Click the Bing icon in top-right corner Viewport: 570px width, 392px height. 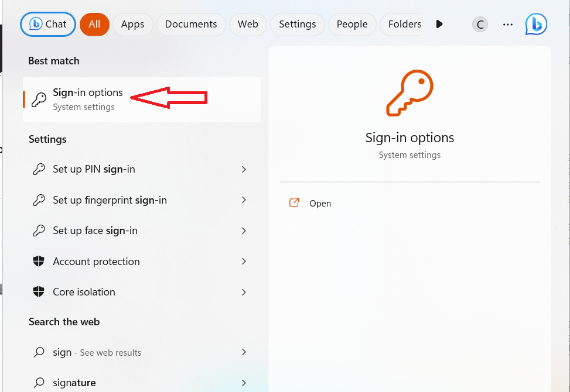point(536,24)
